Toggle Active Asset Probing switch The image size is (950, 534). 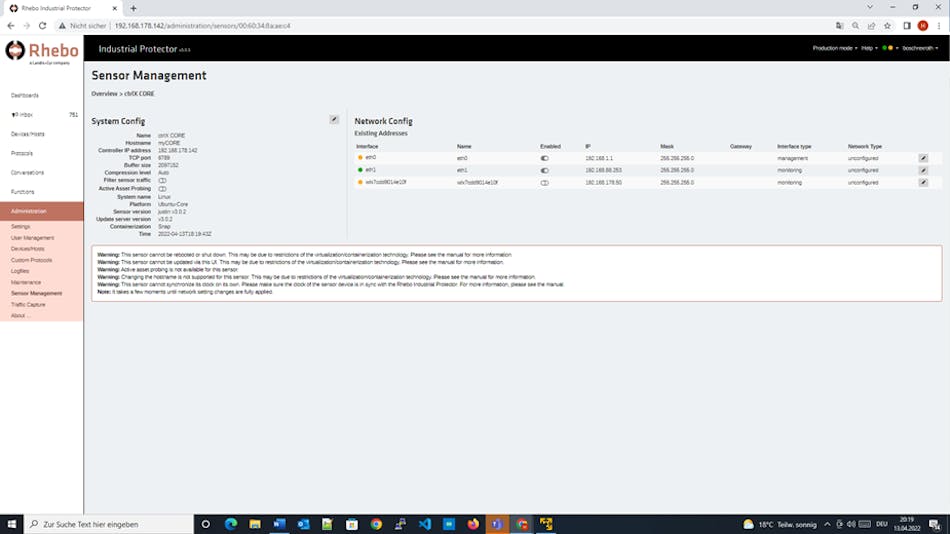(162, 189)
